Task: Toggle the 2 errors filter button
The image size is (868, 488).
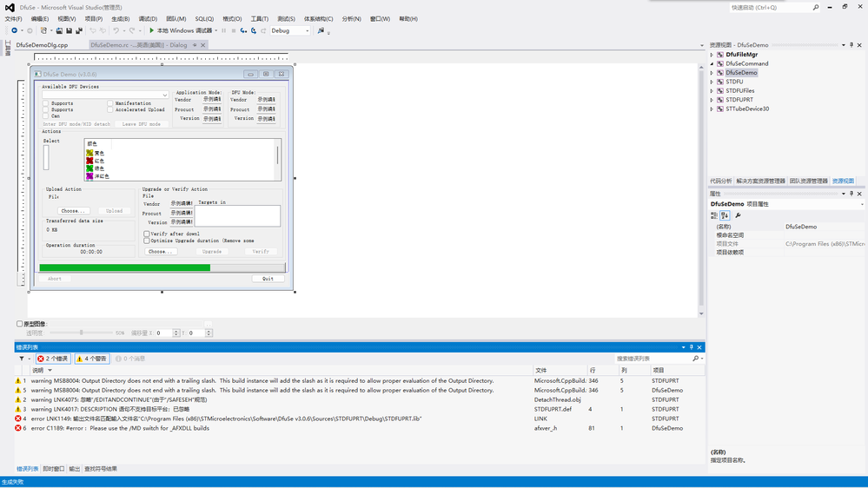Action: point(53,359)
